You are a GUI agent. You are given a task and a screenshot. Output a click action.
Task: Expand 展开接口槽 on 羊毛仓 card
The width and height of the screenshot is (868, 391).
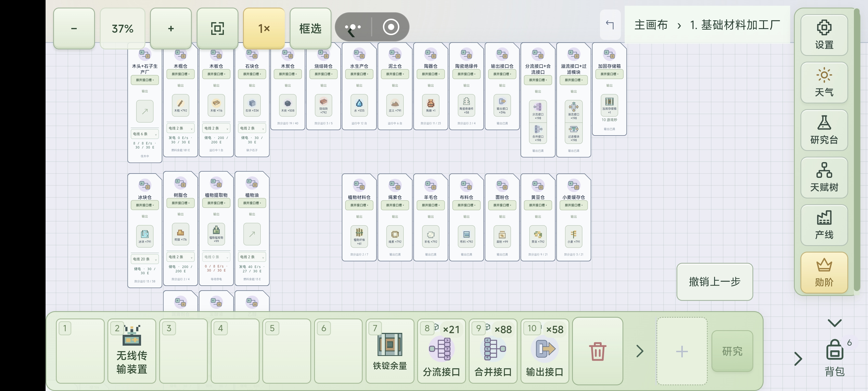pos(431,205)
